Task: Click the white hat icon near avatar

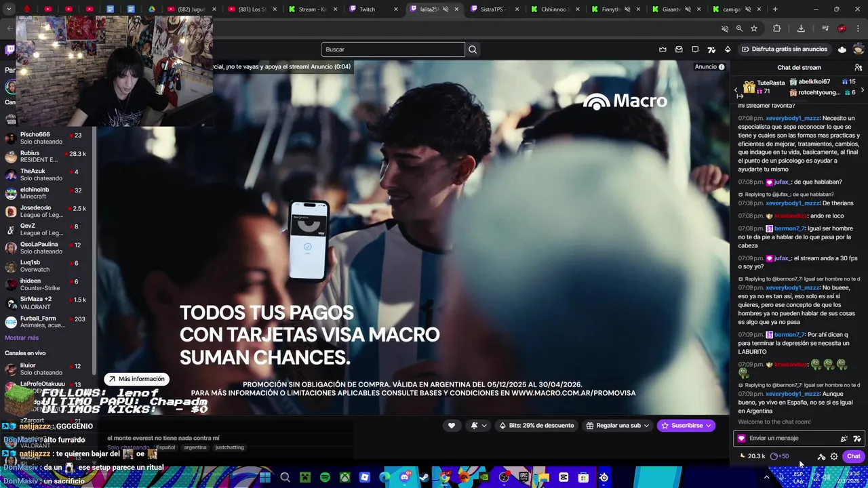Action: pos(842,49)
